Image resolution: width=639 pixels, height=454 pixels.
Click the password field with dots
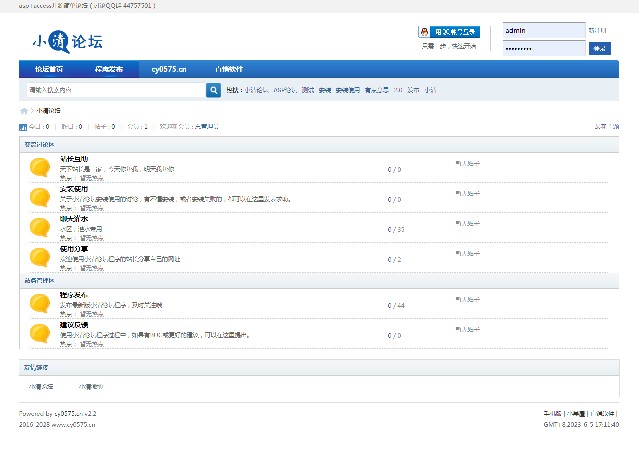(x=544, y=48)
